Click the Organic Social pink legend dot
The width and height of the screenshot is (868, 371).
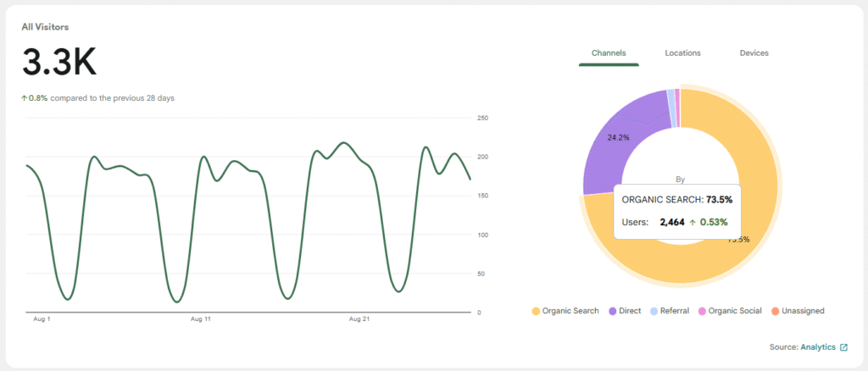click(702, 311)
